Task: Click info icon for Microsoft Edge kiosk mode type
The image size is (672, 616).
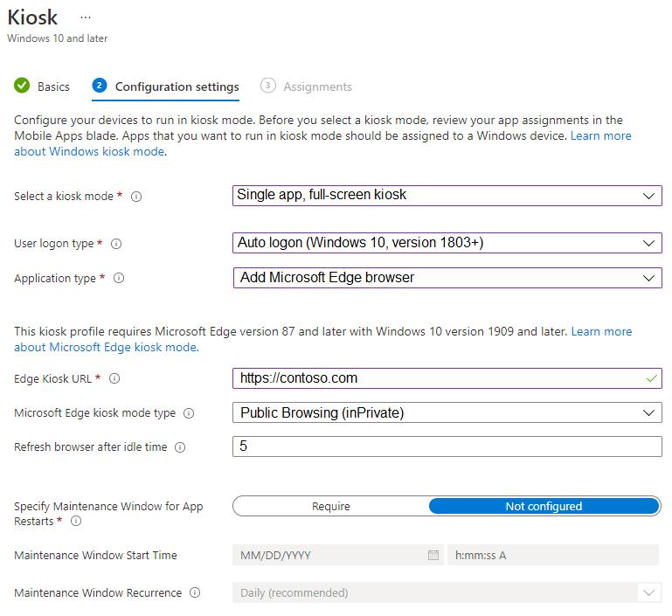Action: pyautogui.click(x=189, y=413)
